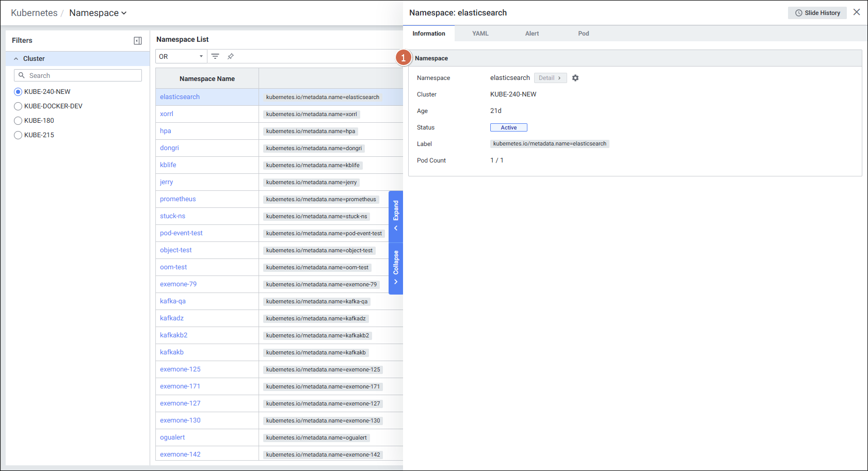Select KUBE-DOCKER-DEV cluster radio button
The height and width of the screenshot is (471, 868).
point(18,106)
